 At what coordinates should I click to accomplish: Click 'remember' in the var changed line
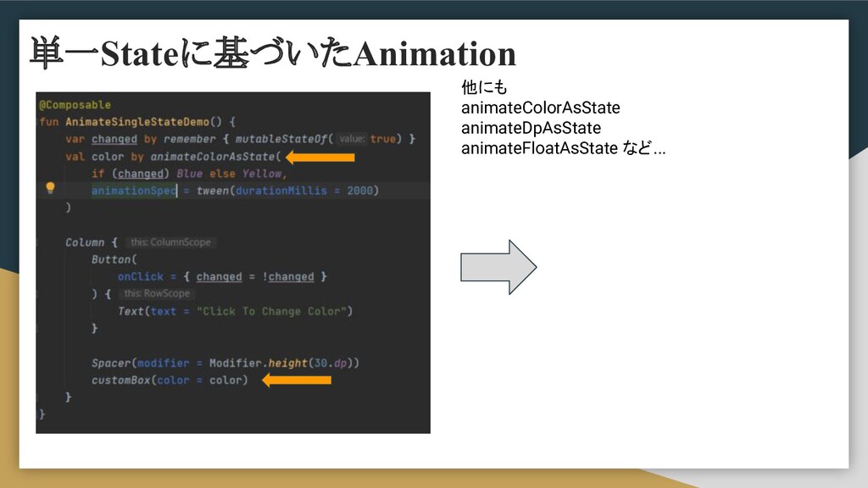click(x=189, y=139)
